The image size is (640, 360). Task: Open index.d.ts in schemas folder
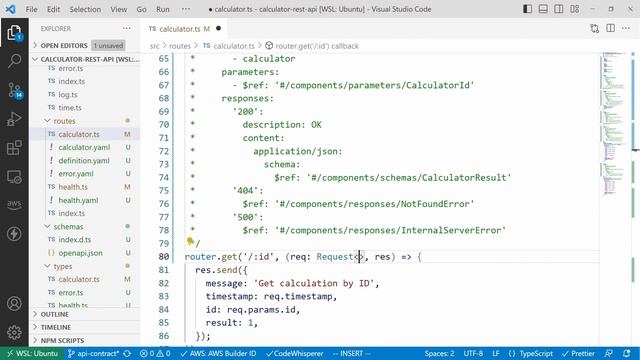click(75, 240)
